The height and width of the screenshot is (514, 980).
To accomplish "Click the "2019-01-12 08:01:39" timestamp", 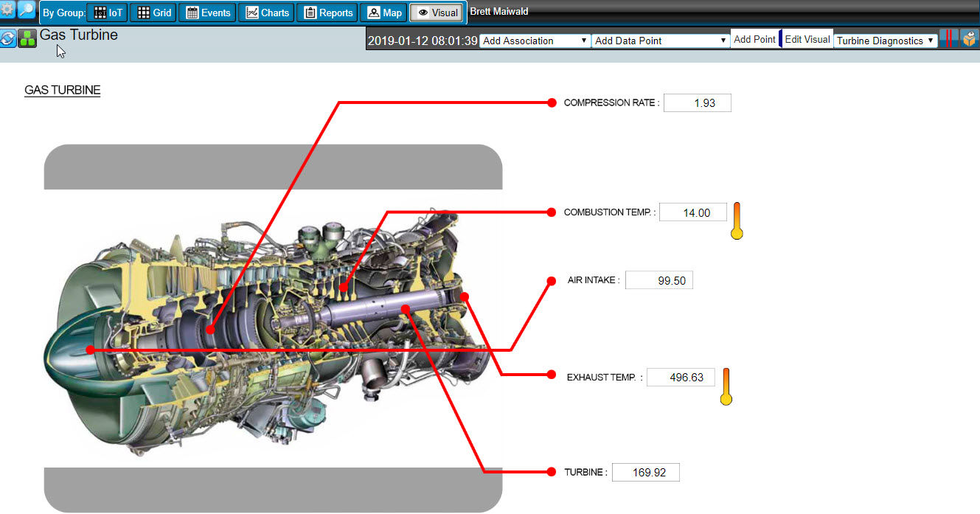I will pyautogui.click(x=423, y=41).
